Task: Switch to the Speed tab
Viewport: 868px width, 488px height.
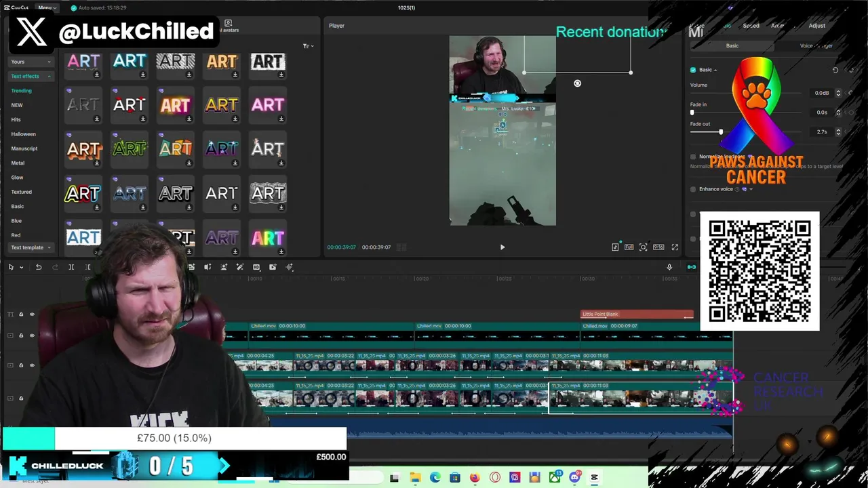Action: 751,26
